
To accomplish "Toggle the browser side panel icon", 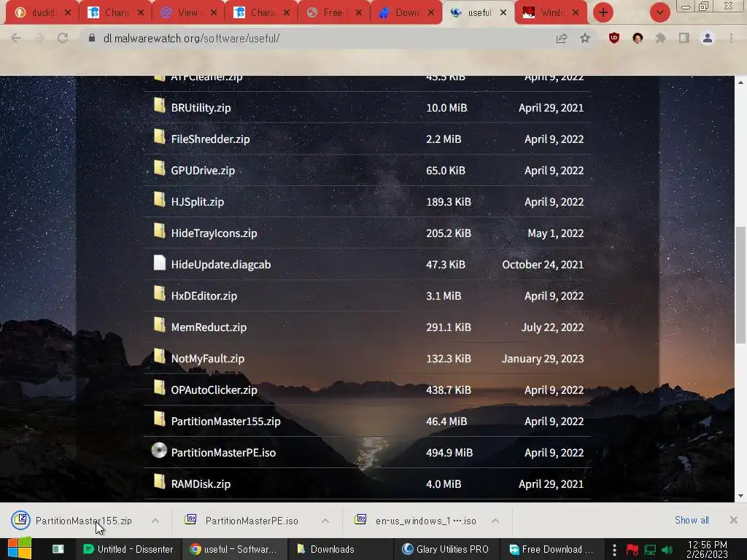I will click(684, 38).
